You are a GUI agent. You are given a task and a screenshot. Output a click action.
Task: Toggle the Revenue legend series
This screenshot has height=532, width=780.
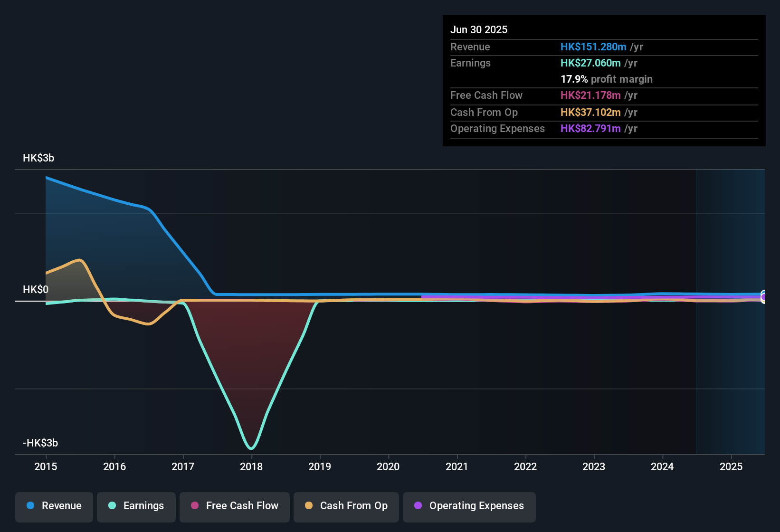[x=54, y=506]
